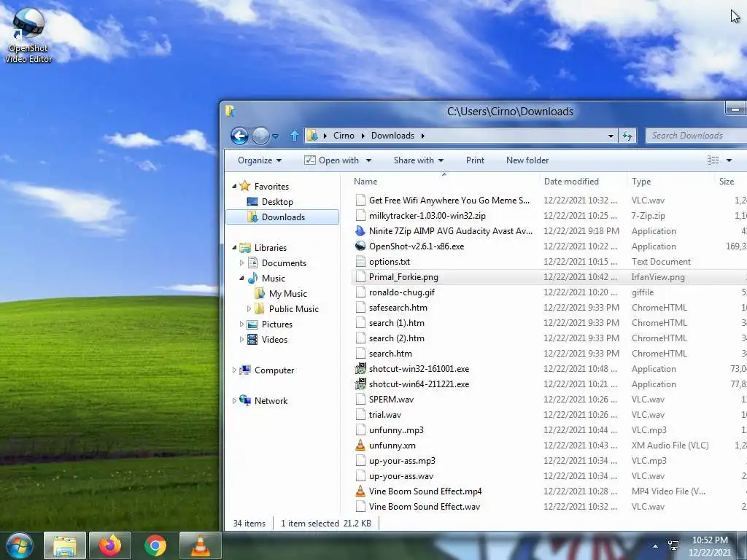Expand the Documents library node
Screen dimensions: 747x560
tap(241, 262)
